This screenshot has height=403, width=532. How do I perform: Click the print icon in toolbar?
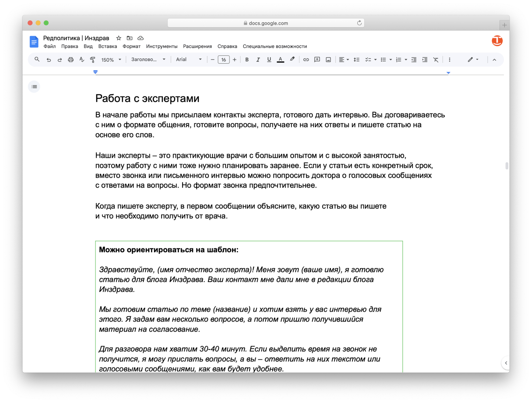71,60
